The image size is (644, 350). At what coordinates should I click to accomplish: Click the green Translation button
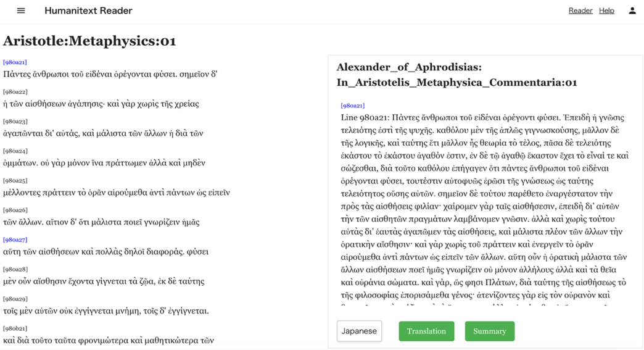pyautogui.click(x=426, y=331)
